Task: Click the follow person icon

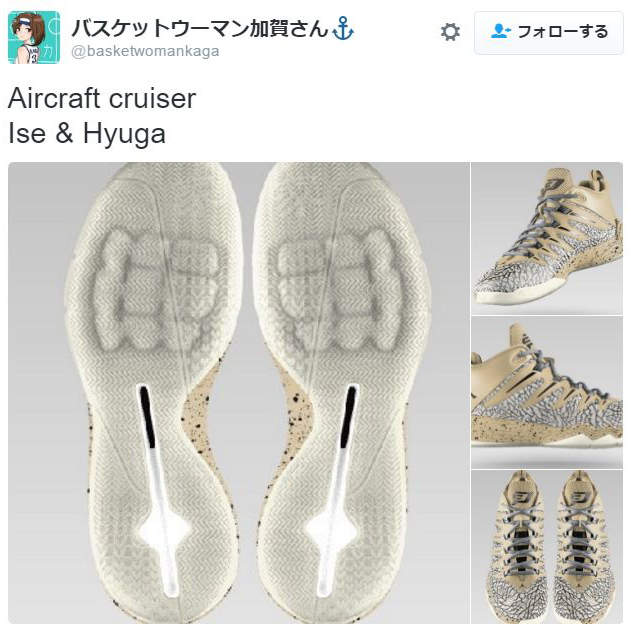Action: (501, 31)
